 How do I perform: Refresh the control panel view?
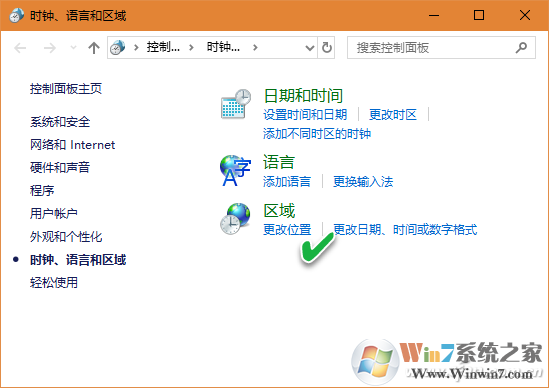[x=326, y=47]
